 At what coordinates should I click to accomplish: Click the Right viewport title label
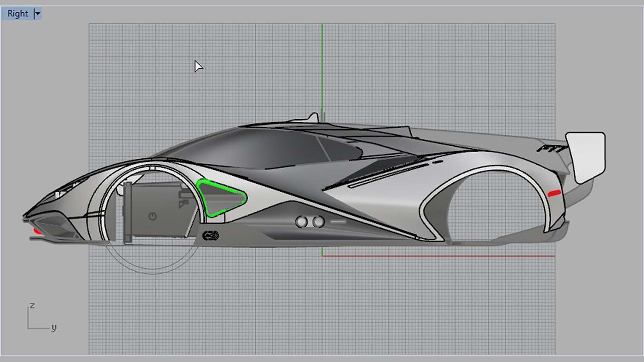18,14
